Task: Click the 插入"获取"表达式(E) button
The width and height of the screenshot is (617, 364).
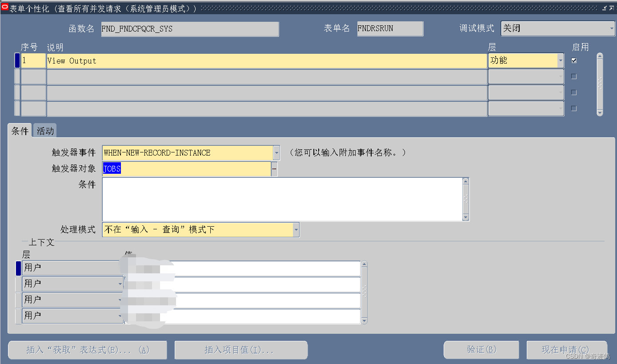Action: (87, 350)
